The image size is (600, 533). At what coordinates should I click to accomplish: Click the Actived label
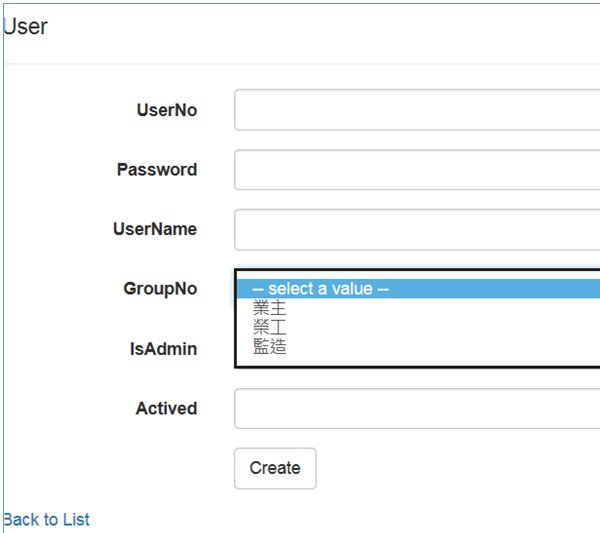click(166, 409)
